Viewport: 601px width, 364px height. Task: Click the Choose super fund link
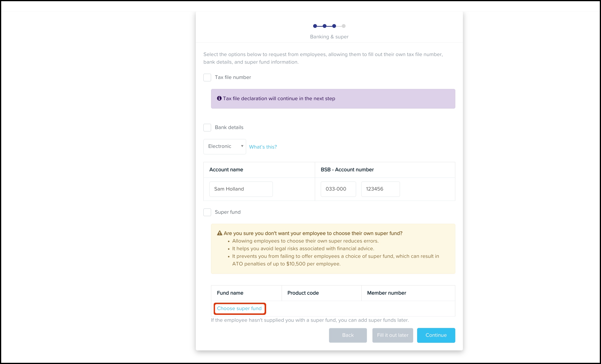(x=239, y=308)
